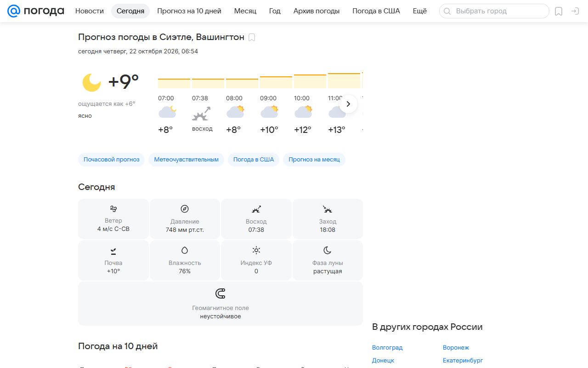
Task: Open the Ещё menu
Action: coord(420,11)
